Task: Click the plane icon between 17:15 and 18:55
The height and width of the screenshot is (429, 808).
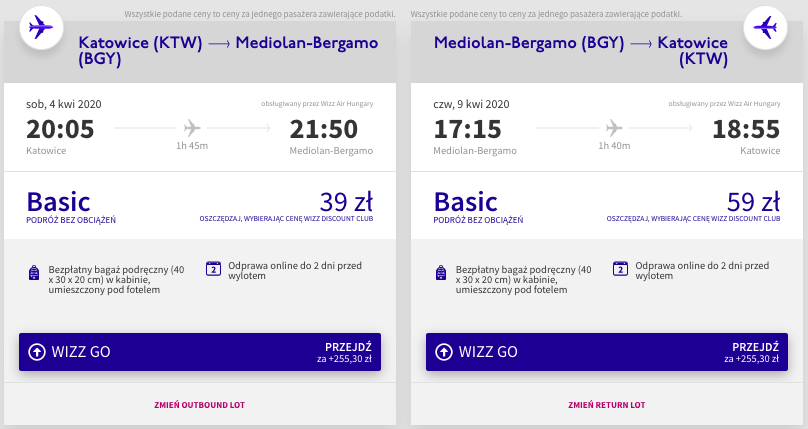Action: click(613, 129)
